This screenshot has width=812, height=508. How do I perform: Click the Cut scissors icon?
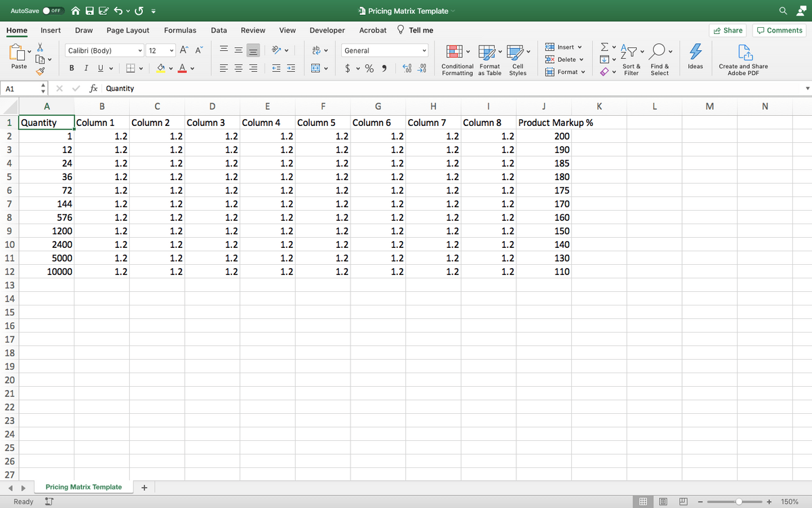click(x=41, y=47)
